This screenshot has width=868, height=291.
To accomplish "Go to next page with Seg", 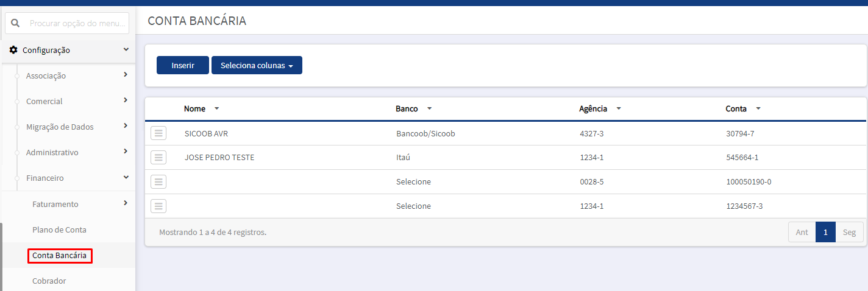I will pyautogui.click(x=849, y=232).
